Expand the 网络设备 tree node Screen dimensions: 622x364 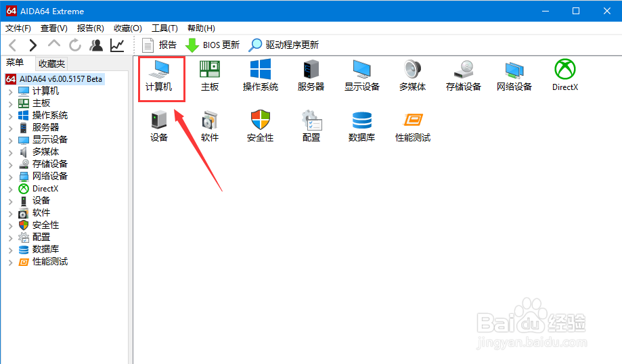[10, 177]
